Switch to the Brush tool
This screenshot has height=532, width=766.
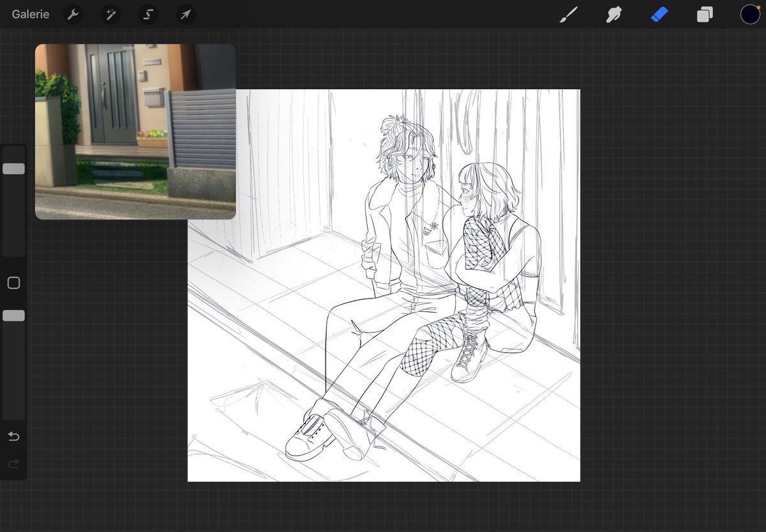(x=568, y=14)
